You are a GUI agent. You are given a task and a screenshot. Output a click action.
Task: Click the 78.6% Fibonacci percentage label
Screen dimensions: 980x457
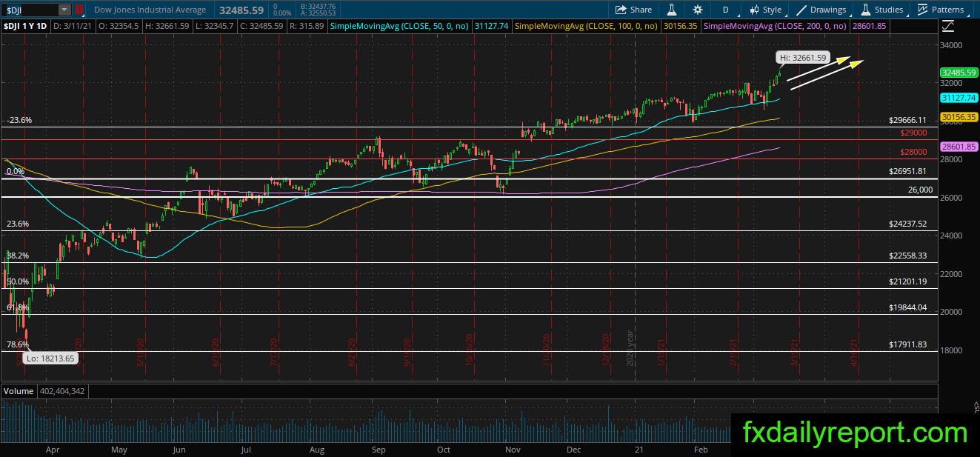tap(18, 344)
